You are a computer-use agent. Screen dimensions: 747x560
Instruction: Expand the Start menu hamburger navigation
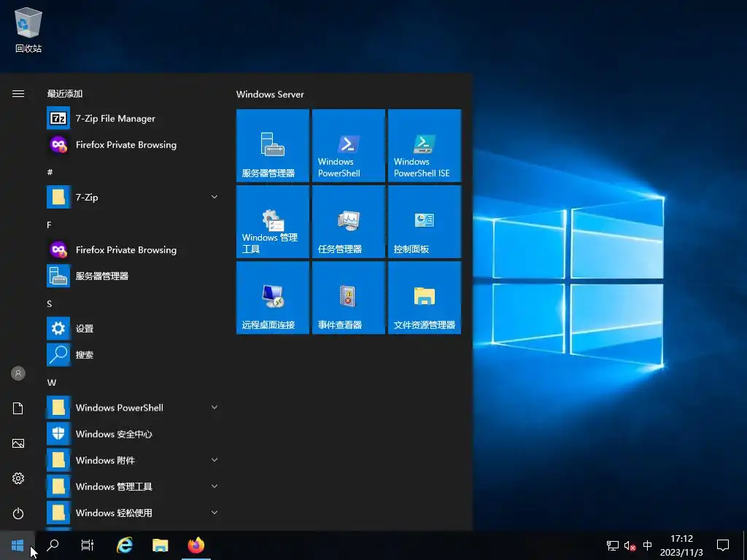coord(18,94)
